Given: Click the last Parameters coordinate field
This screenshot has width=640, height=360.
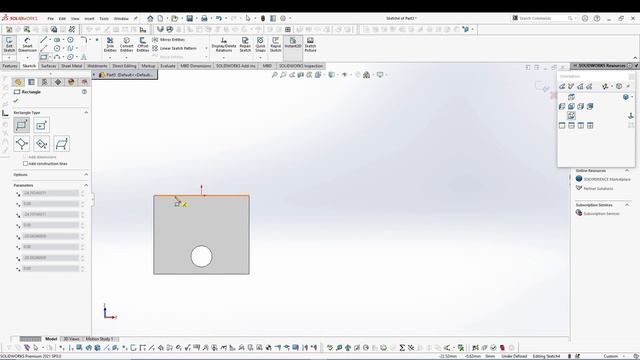Looking at the screenshot, I should click(50, 269).
